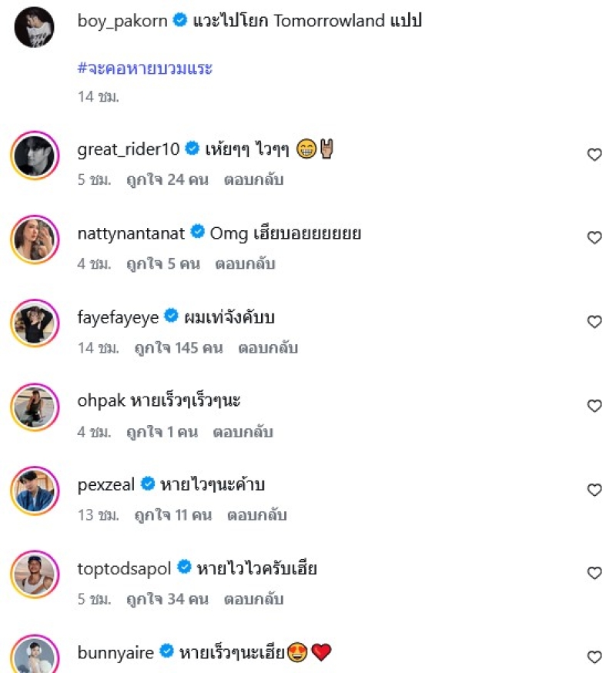Heart the comment from ohpak
The width and height of the screenshot is (616, 673).
click(594, 406)
